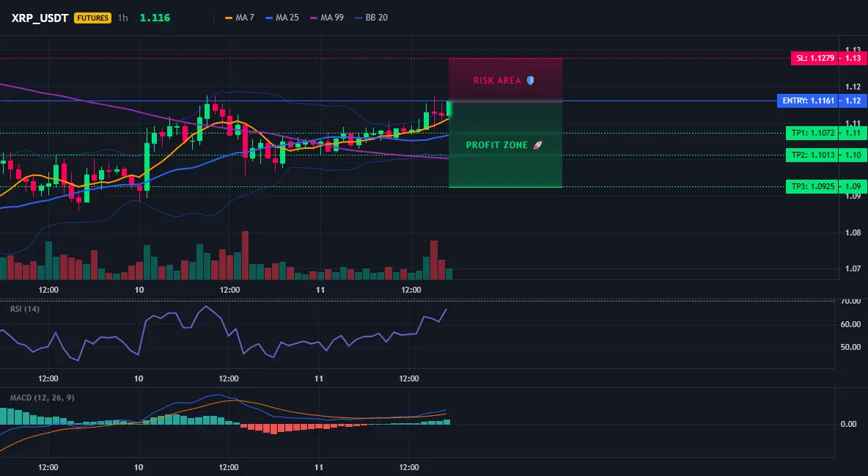Select the 1h timeframe label
The image size is (868, 476).
(123, 18)
